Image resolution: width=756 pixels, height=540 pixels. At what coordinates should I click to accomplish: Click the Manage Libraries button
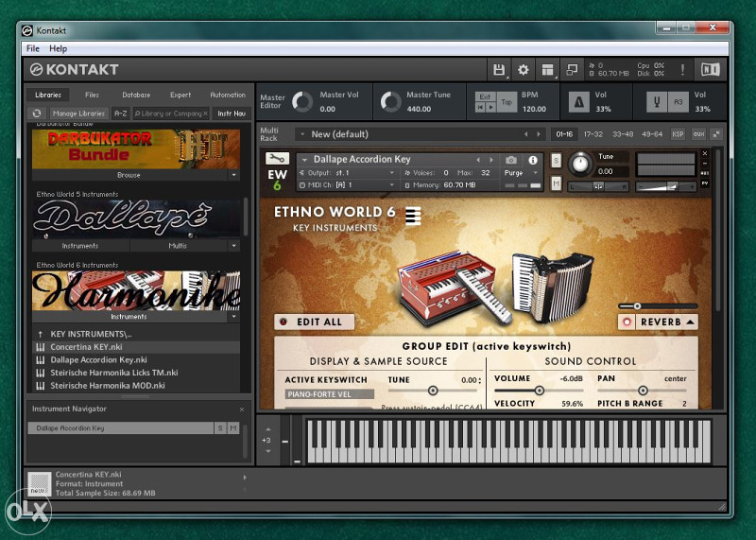point(78,113)
